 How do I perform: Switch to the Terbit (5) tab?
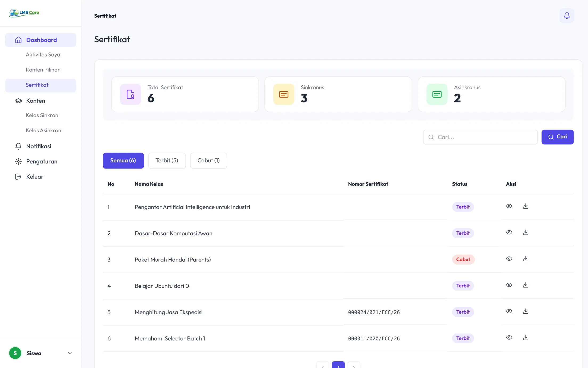point(167,161)
